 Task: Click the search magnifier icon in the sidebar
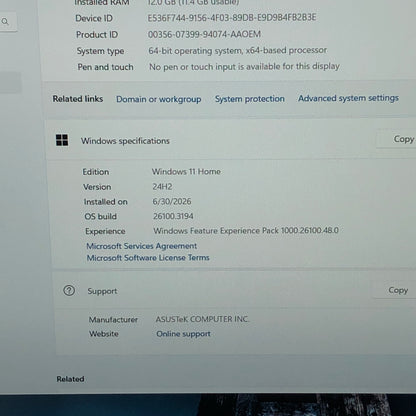click(5, 22)
